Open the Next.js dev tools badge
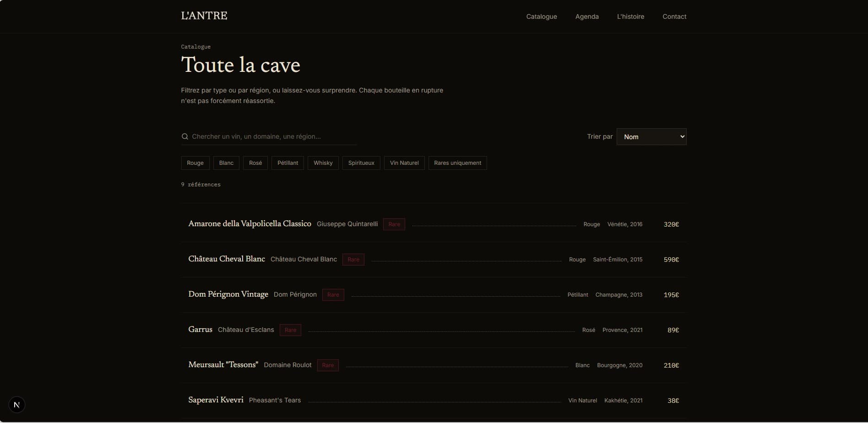This screenshot has height=423, width=868. tap(16, 405)
